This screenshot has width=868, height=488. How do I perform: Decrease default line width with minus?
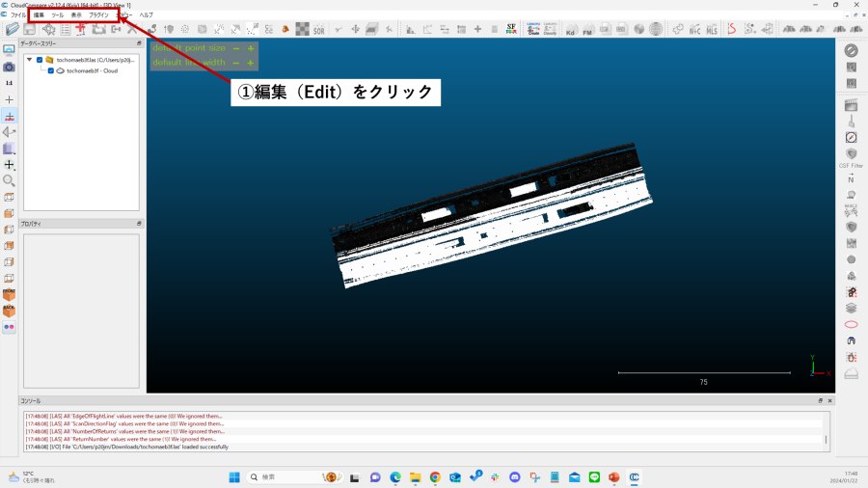[x=236, y=63]
